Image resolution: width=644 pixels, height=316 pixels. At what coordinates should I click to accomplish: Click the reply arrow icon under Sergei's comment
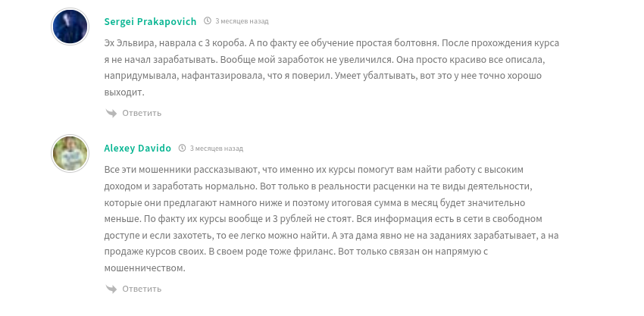(x=111, y=113)
